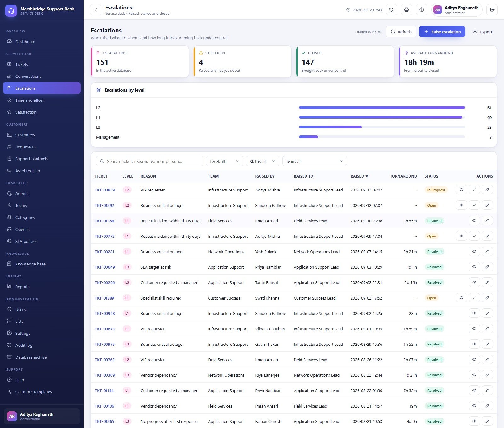Resolve checkmark icon for TKT-01389
The height and width of the screenshot is (428, 504).
[x=474, y=298]
